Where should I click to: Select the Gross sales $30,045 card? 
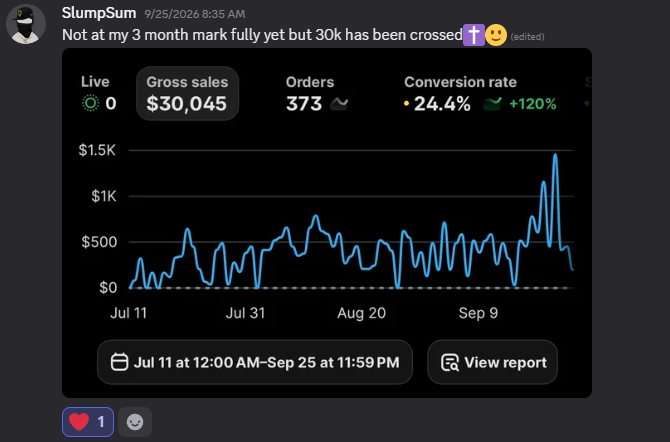pos(187,94)
